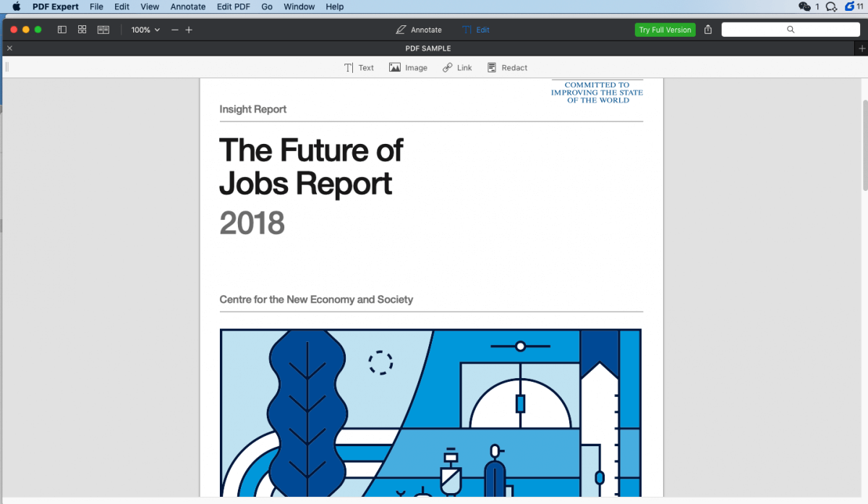Switch to Annotate mode
The image size is (868, 504).
pos(418,30)
